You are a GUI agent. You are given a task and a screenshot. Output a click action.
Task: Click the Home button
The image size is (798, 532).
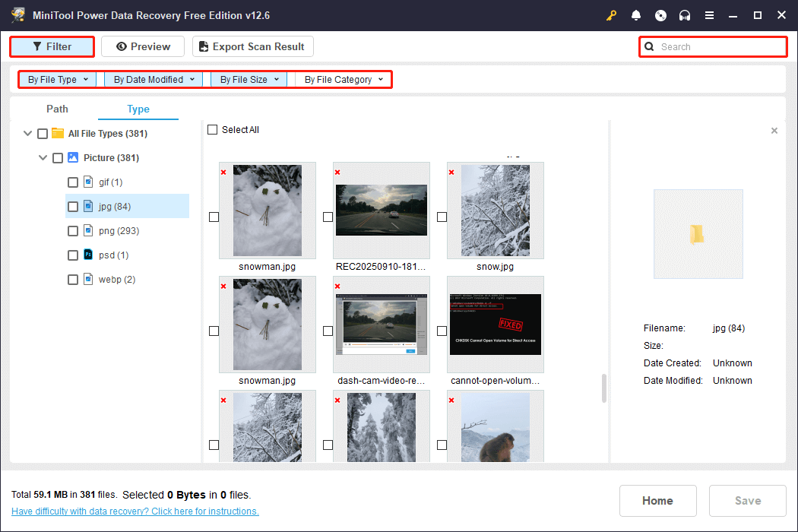pyautogui.click(x=657, y=500)
